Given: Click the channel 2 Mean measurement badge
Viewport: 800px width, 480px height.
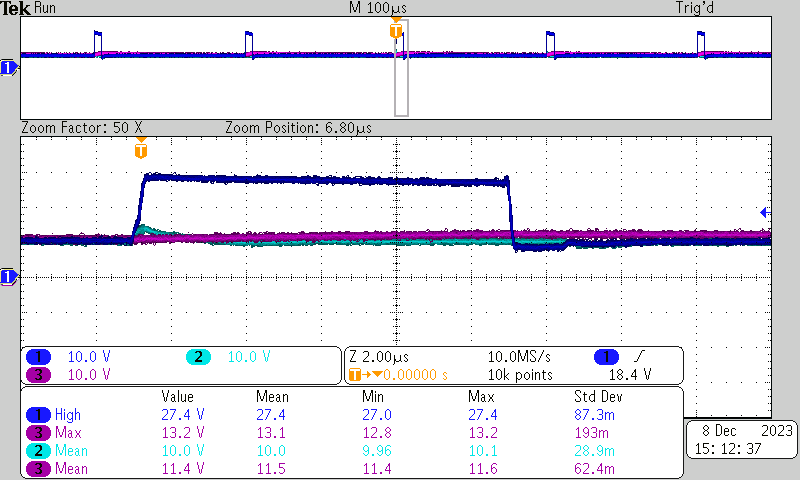Looking at the screenshot, I should (39, 450).
